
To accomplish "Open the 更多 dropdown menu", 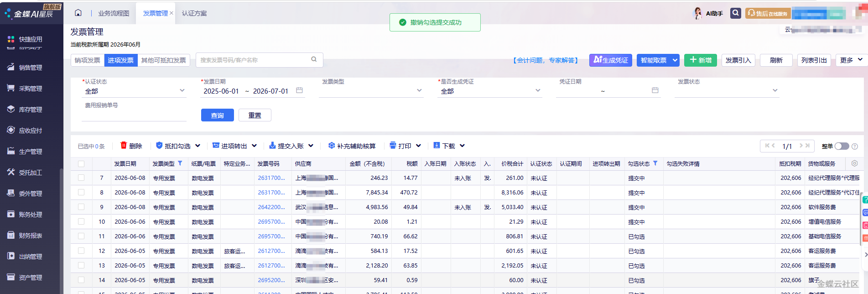I will tap(851, 60).
